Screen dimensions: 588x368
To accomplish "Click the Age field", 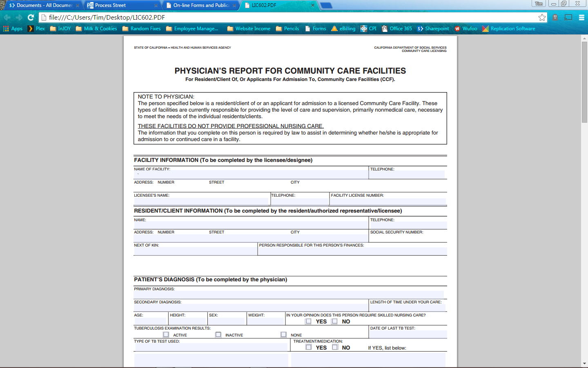I will tap(151, 321).
